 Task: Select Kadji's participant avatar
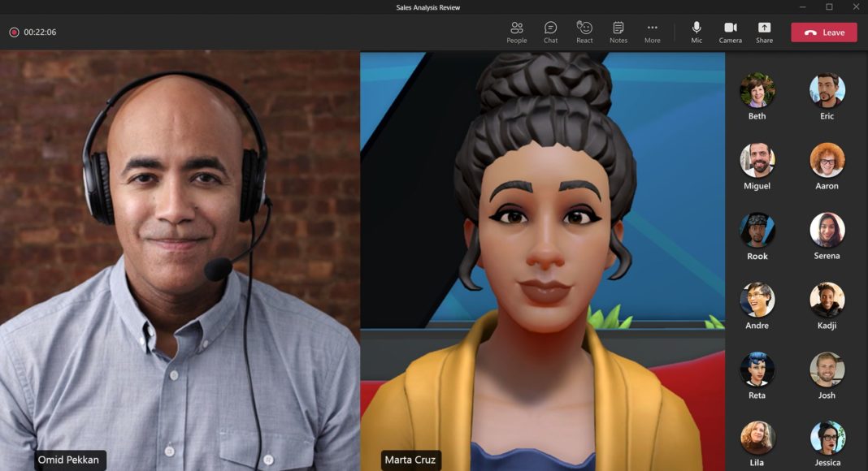tap(827, 300)
